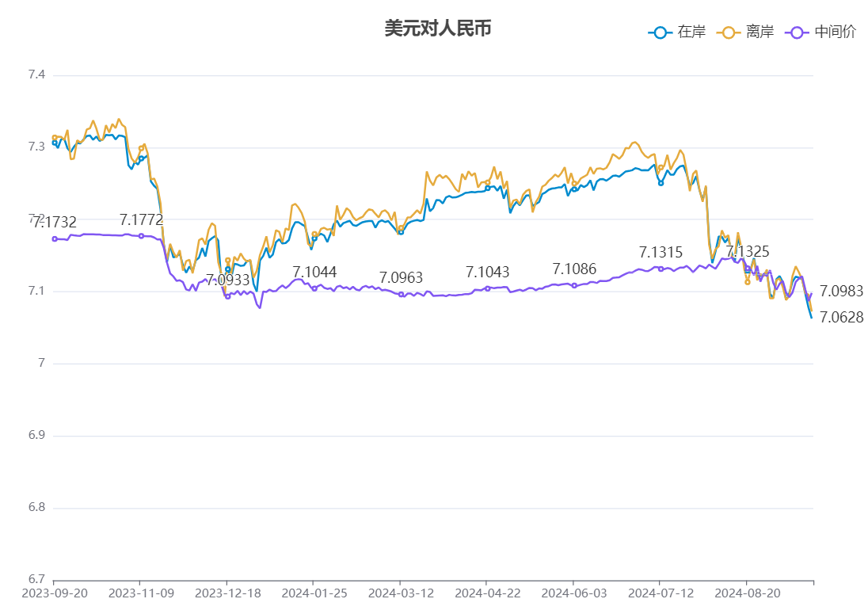This screenshot has height=614, width=868.
Task: Select the 7.1732 data label
Action: coord(55,222)
